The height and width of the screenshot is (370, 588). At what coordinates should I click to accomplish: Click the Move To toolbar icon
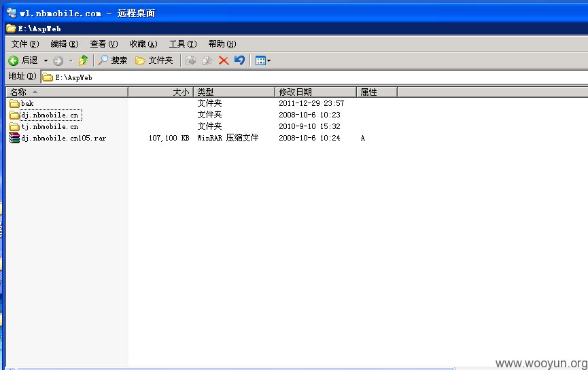point(191,60)
